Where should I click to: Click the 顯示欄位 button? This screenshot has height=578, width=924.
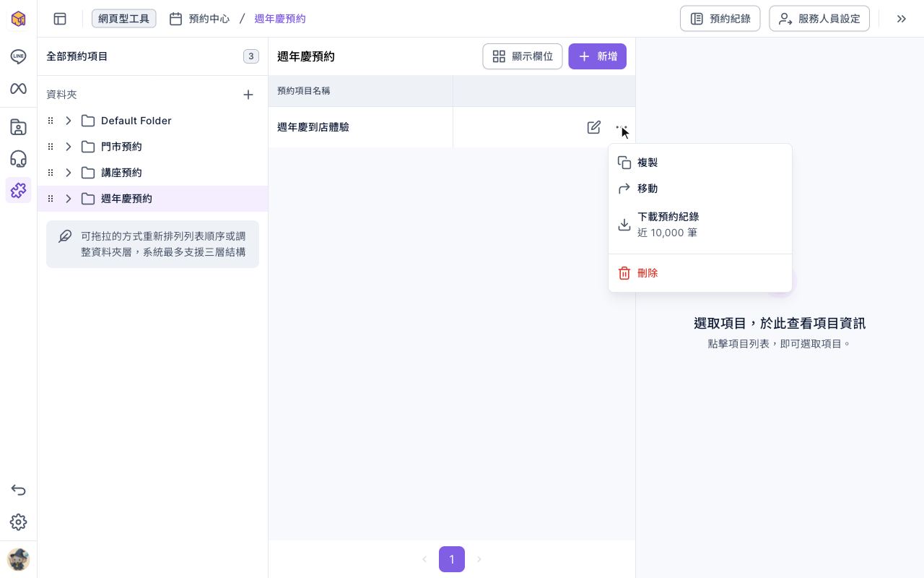[x=523, y=56]
